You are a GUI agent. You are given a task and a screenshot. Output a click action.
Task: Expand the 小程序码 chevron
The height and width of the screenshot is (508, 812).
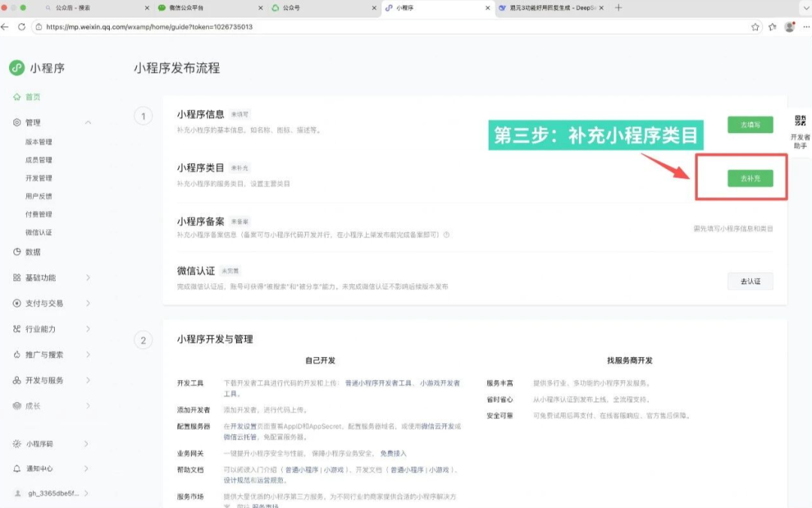pos(86,444)
